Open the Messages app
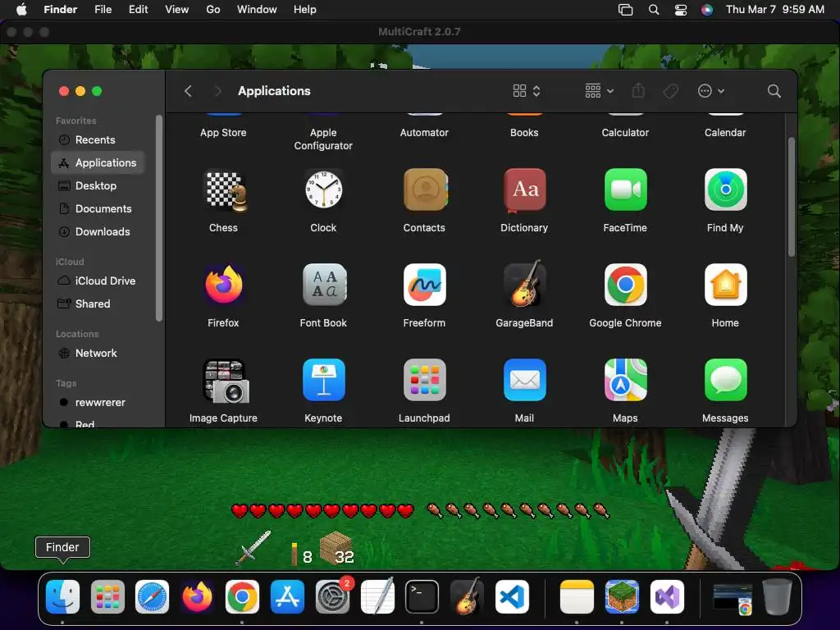 [725, 380]
